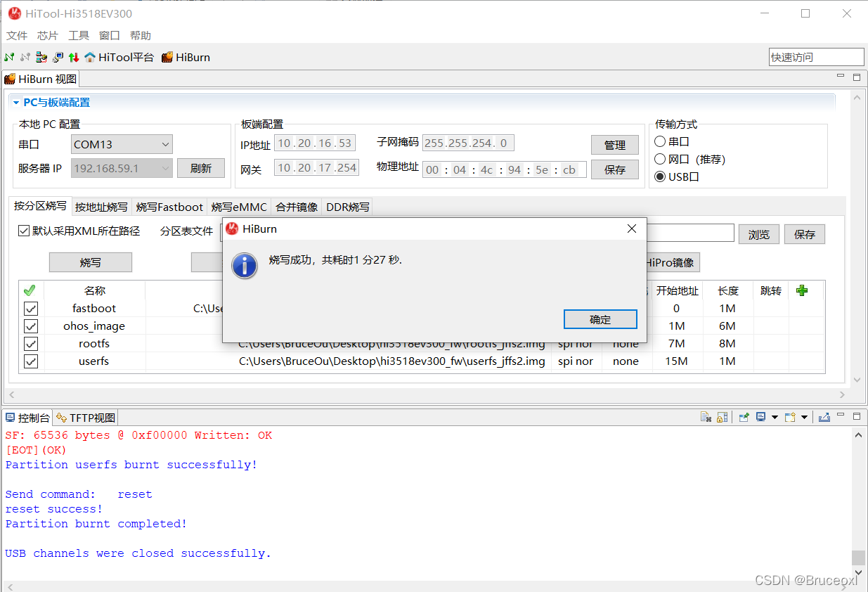Open the 帮助 menu
Image resolution: width=868 pixels, height=592 pixels.
[141, 35]
